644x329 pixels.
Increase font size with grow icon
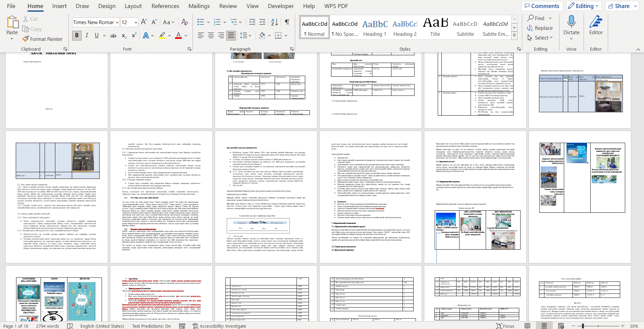point(144,22)
